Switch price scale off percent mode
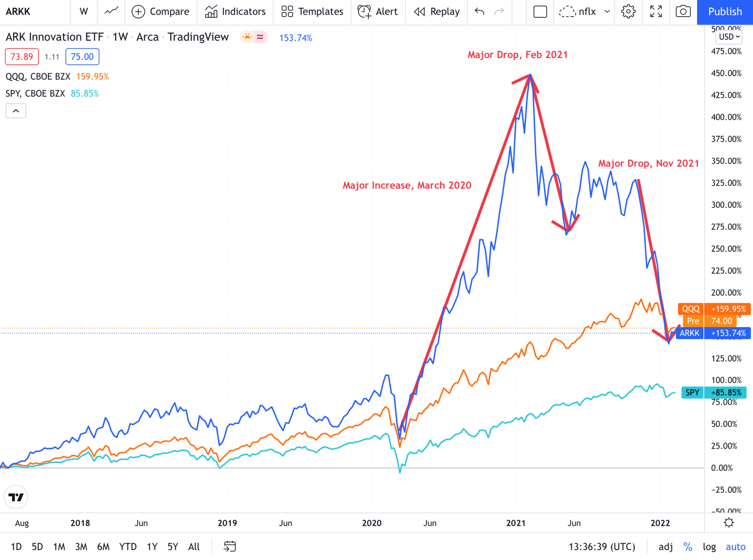The width and height of the screenshot is (753, 560). click(689, 547)
